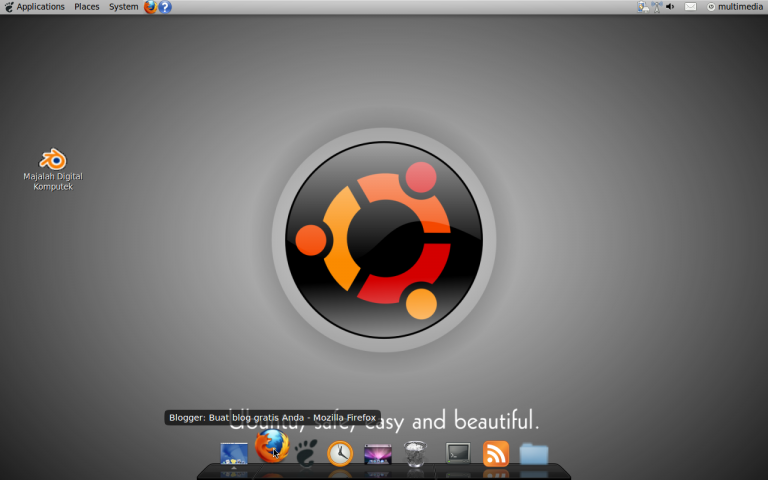The image size is (768, 480).
Task: Open the Applications menu
Action: 34,7
